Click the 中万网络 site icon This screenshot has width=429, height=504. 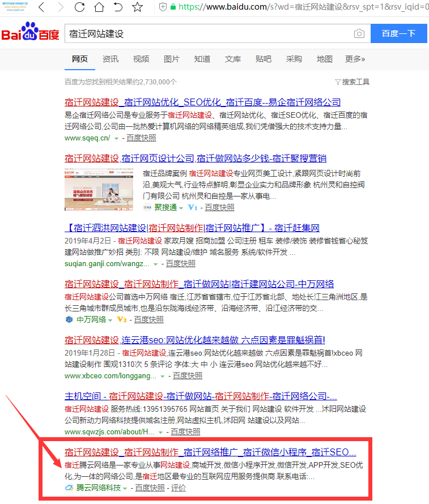click(69, 319)
